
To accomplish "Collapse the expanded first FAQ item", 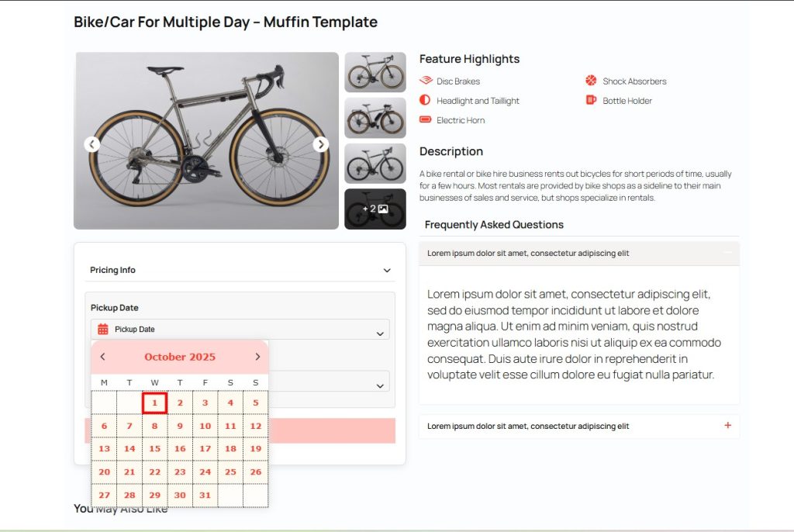I will [727, 254].
